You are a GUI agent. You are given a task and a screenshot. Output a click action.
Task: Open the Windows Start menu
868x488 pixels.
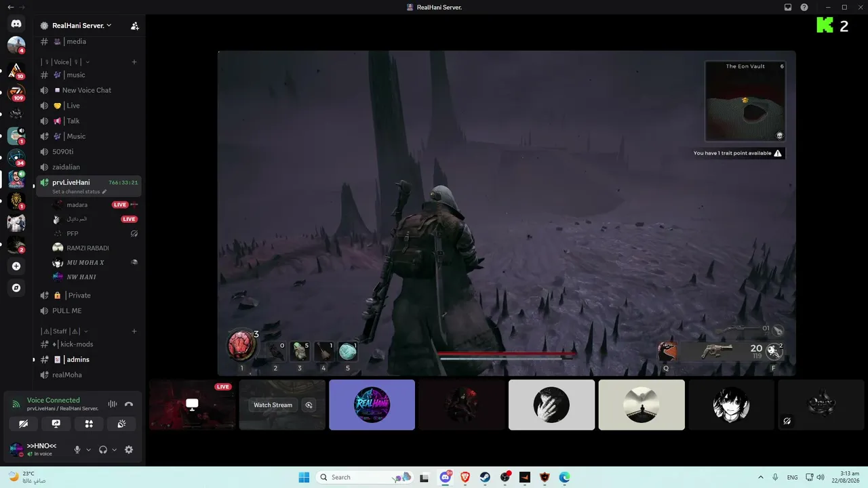(304, 477)
